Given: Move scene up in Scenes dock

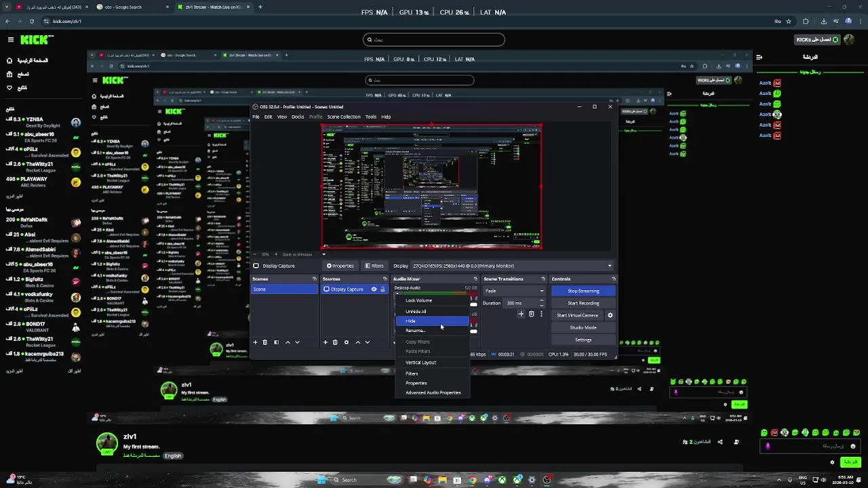Looking at the screenshot, I should click(x=288, y=342).
